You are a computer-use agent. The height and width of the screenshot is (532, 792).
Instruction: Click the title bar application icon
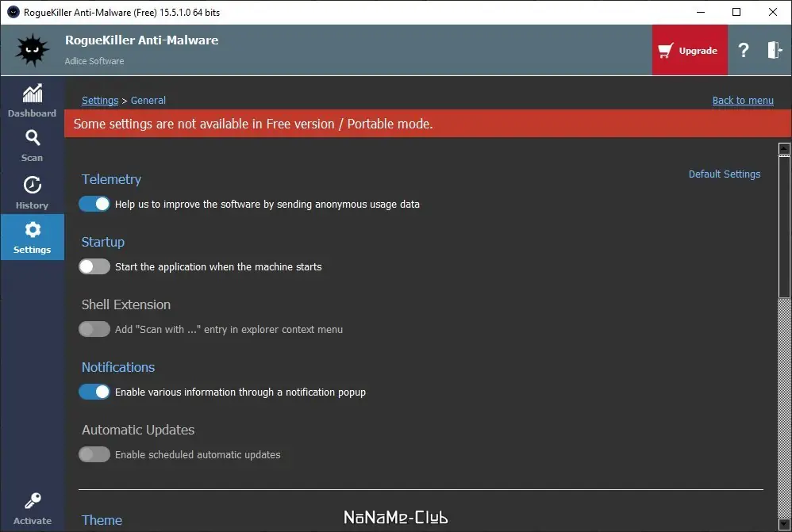coord(13,12)
